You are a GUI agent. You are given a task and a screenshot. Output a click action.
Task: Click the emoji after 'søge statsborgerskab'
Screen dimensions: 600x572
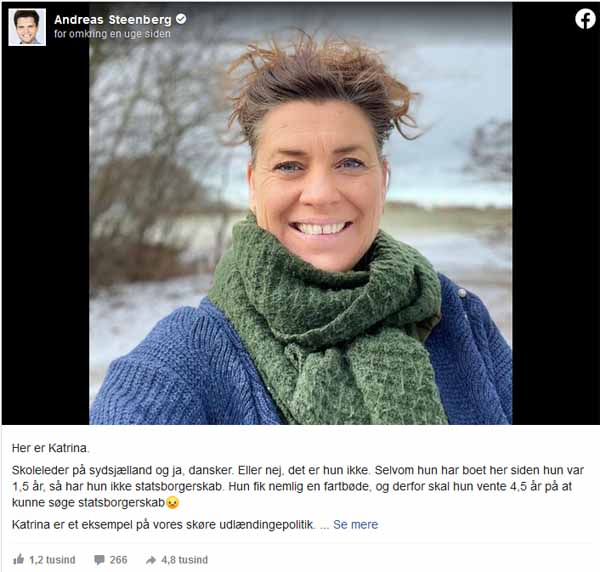click(173, 502)
